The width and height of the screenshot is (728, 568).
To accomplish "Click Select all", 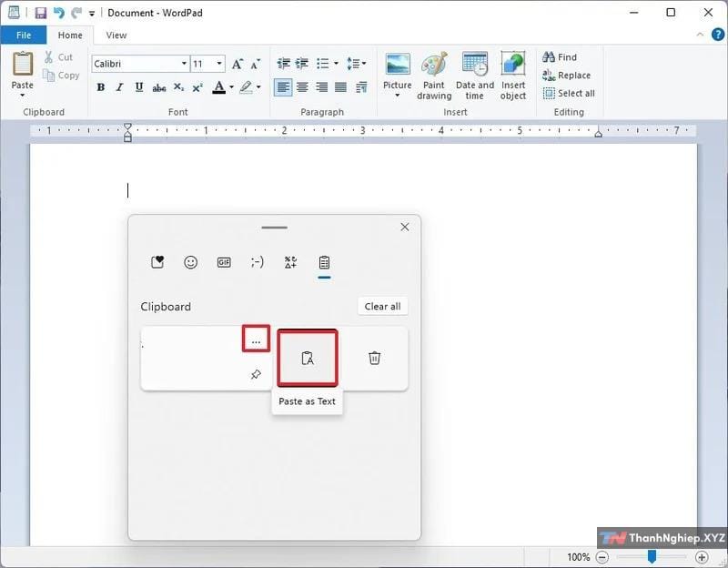I will [569, 94].
